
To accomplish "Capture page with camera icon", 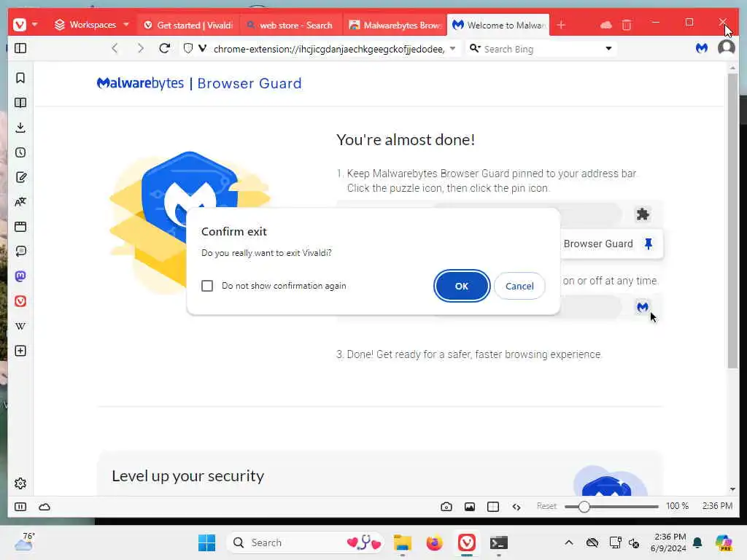I will (x=446, y=507).
